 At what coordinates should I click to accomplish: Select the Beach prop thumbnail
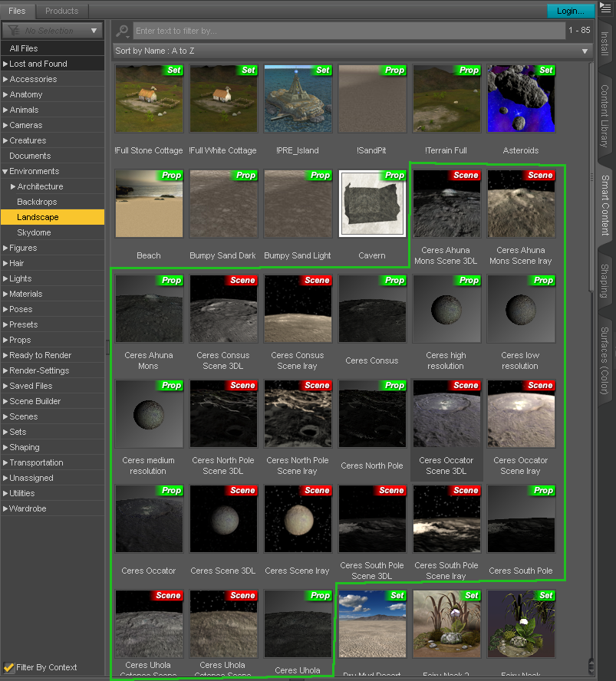(149, 204)
